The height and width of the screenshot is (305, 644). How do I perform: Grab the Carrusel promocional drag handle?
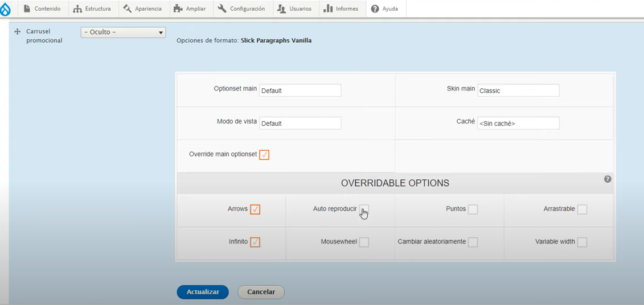click(x=17, y=32)
